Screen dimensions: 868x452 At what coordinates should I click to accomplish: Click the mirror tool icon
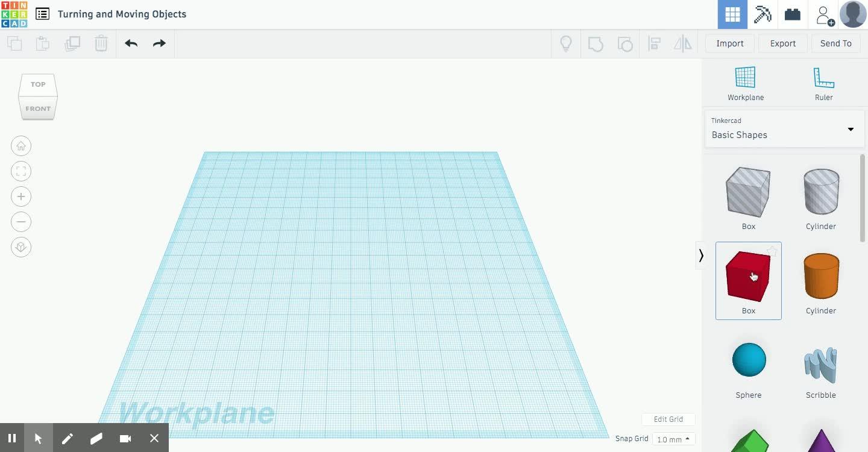pos(683,43)
